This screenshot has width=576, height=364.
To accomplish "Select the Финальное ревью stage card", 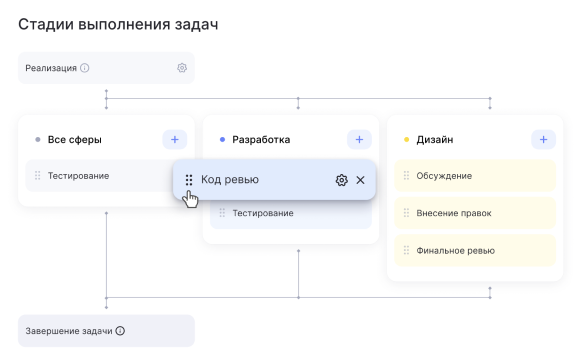I will [x=475, y=251].
